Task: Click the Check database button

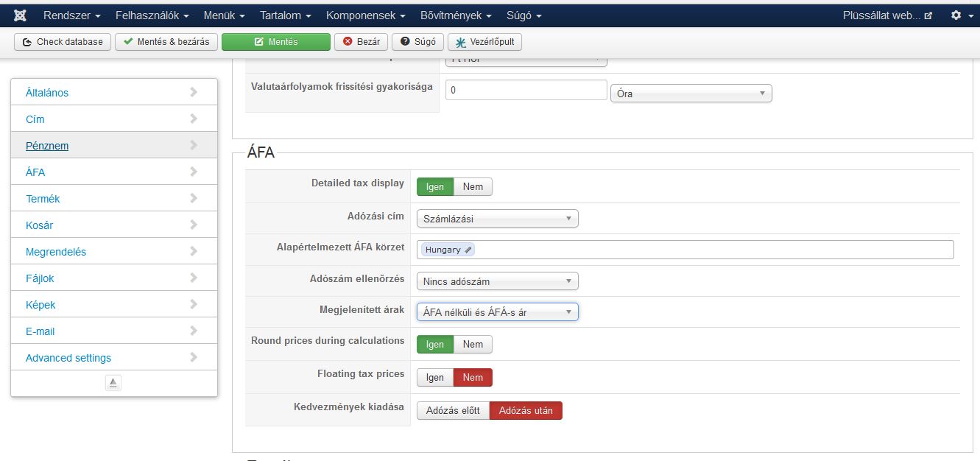Action: pyautogui.click(x=63, y=42)
